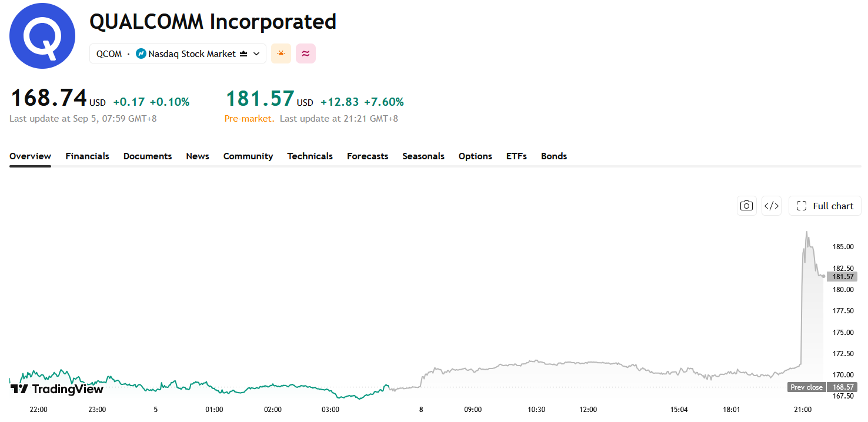Image resolution: width=868 pixels, height=422 pixels.
Task: Click the +0.10% change value
Action: click(x=169, y=102)
